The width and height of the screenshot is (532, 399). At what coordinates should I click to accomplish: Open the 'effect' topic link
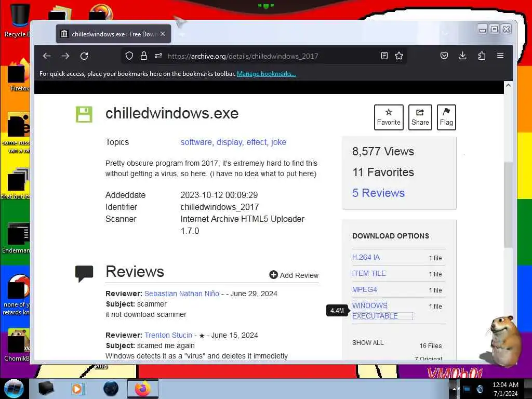click(x=257, y=142)
